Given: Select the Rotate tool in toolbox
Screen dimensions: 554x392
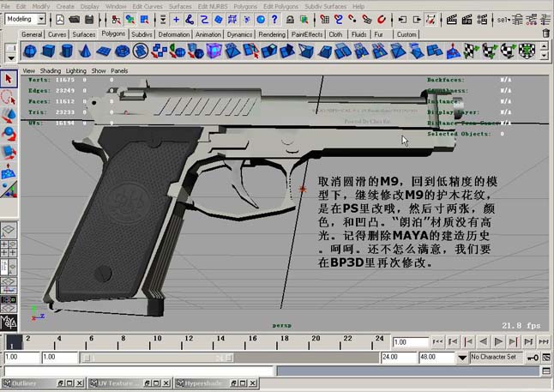Looking at the screenshot, I should pyautogui.click(x=9, y=134).
